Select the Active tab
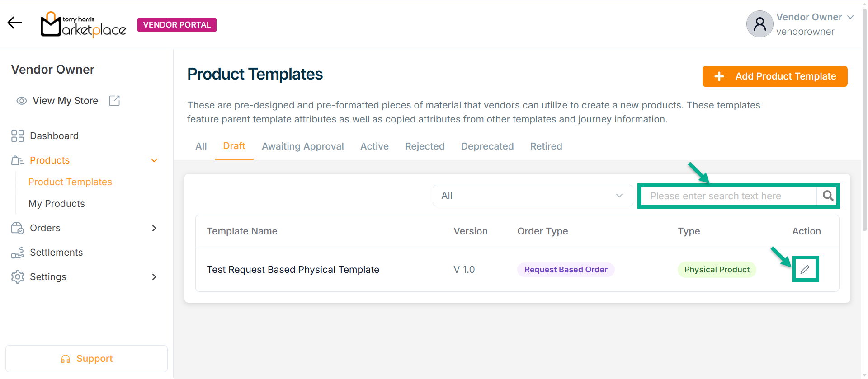The width and height of the screenshot is (868, 379). click(374, 146)
